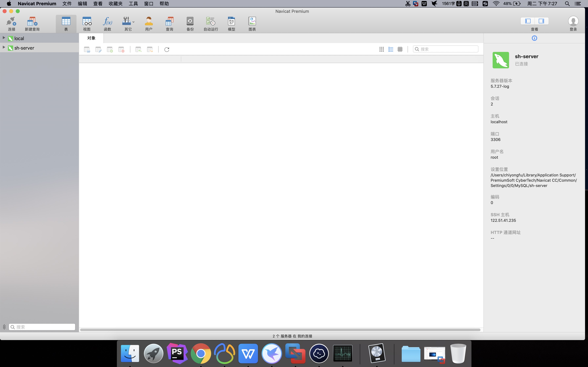588x367 pixels.
Task: Toggle the left sidebar pane view button
Action: pyautogui.click(x=528, y=21)
